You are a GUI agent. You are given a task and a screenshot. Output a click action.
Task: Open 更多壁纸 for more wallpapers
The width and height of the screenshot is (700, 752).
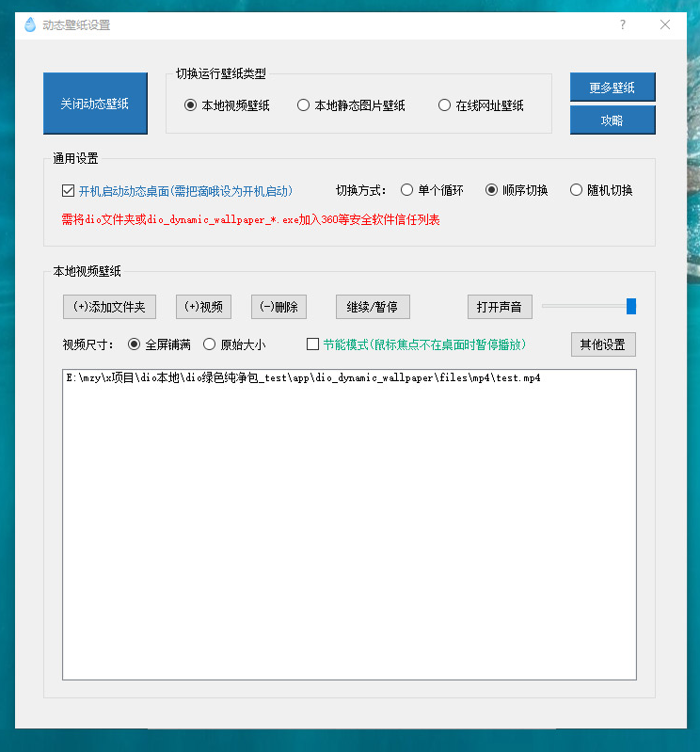612,88
